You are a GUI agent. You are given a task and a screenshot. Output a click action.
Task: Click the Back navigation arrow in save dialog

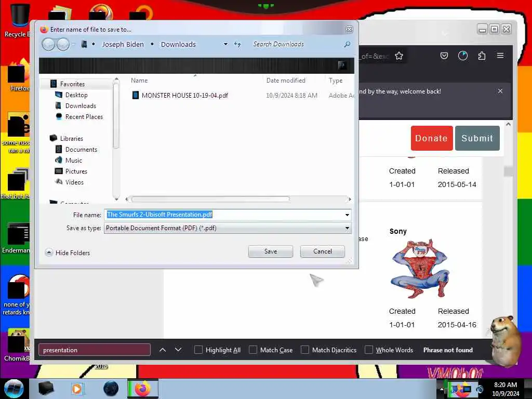point(48,44)
